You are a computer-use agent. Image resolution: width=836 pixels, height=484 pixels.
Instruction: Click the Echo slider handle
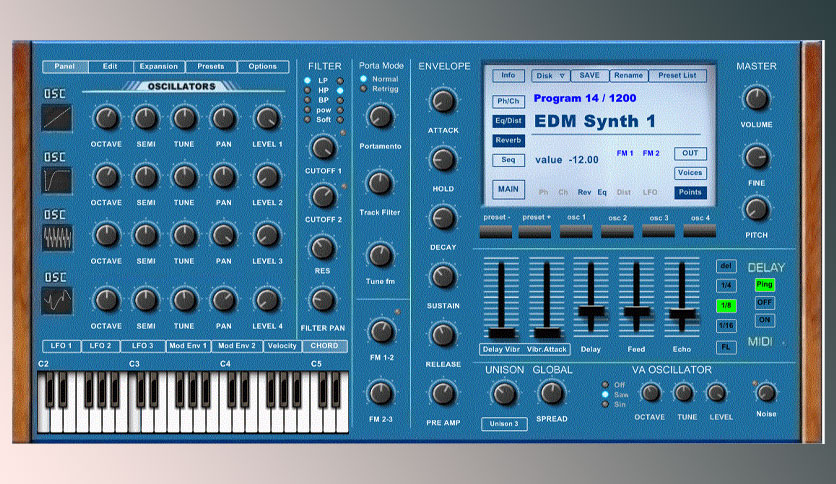682,314
